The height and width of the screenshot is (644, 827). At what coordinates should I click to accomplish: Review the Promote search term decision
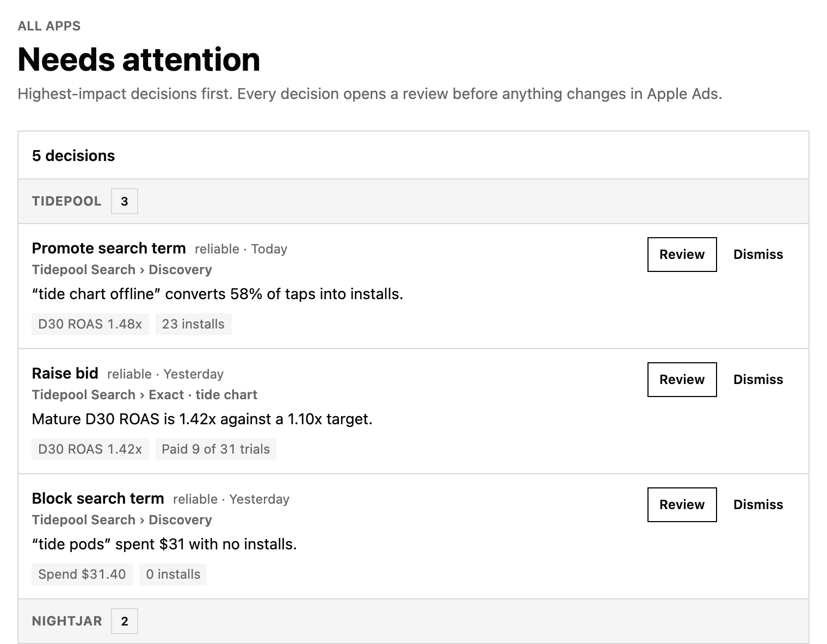(x=682, y=255)
